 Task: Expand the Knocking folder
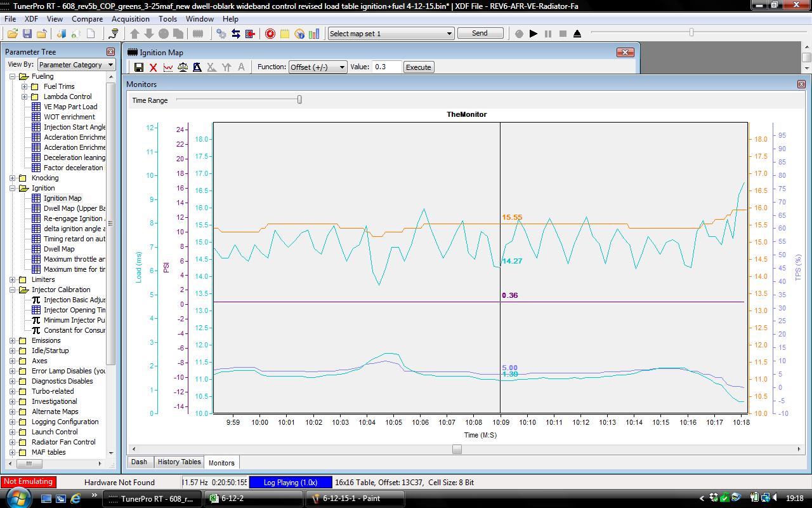tap(12, 178)
